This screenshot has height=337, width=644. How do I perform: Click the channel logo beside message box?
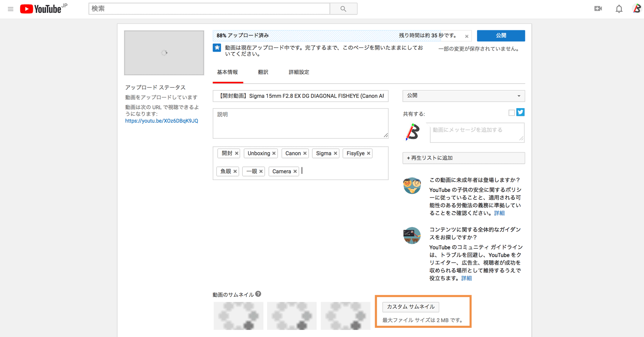coord(412,132)
